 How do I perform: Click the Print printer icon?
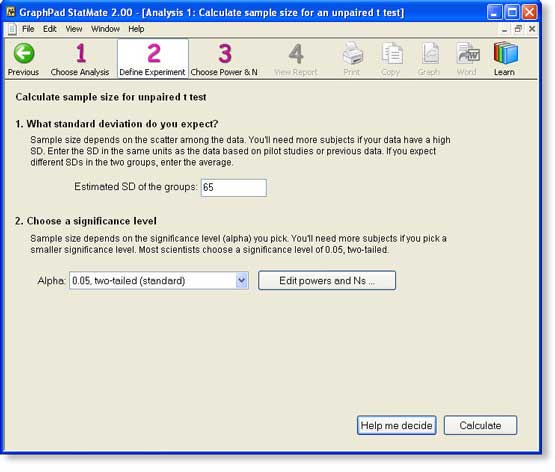(352, 59)
